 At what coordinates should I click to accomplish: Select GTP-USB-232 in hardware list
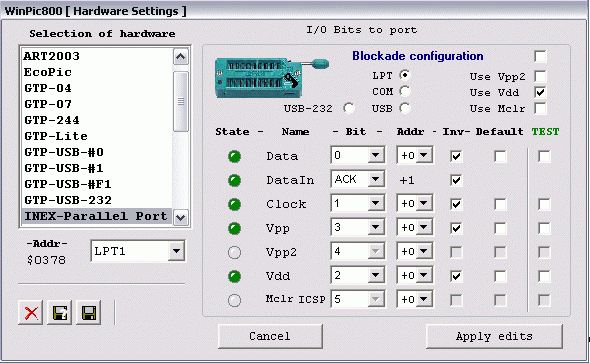(x=97, y=200)
